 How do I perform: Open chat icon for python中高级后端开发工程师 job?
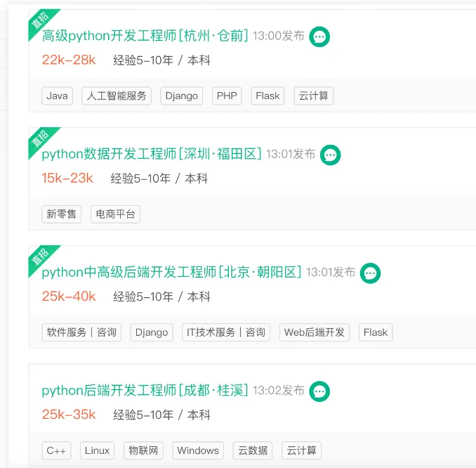click(x=370, y=273)
